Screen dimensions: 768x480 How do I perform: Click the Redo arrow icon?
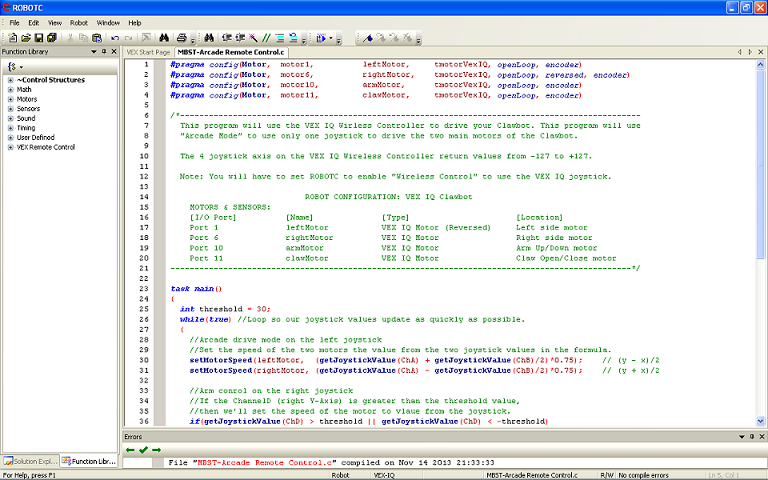pyautogui.click(x=128, y=38)
